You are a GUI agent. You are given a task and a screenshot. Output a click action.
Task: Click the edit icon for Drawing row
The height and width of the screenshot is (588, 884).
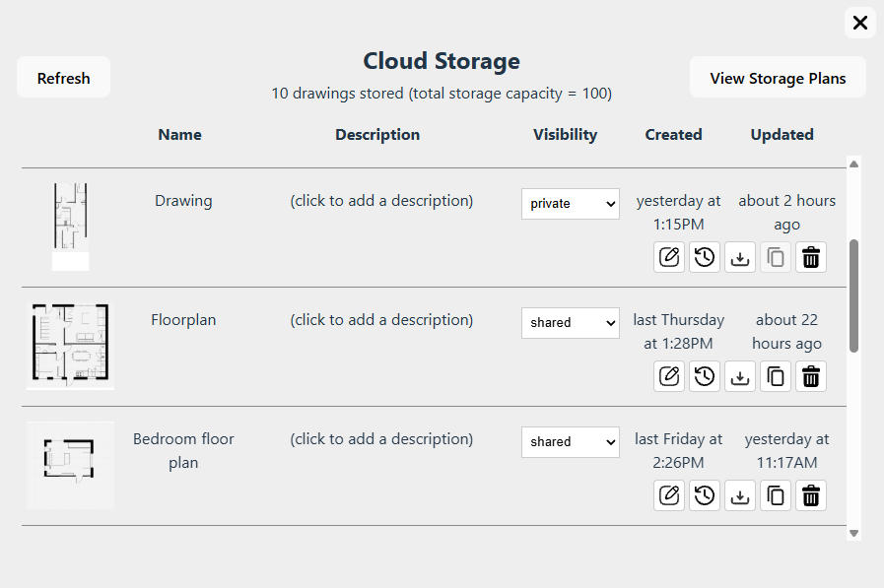(x=669, y=257)
